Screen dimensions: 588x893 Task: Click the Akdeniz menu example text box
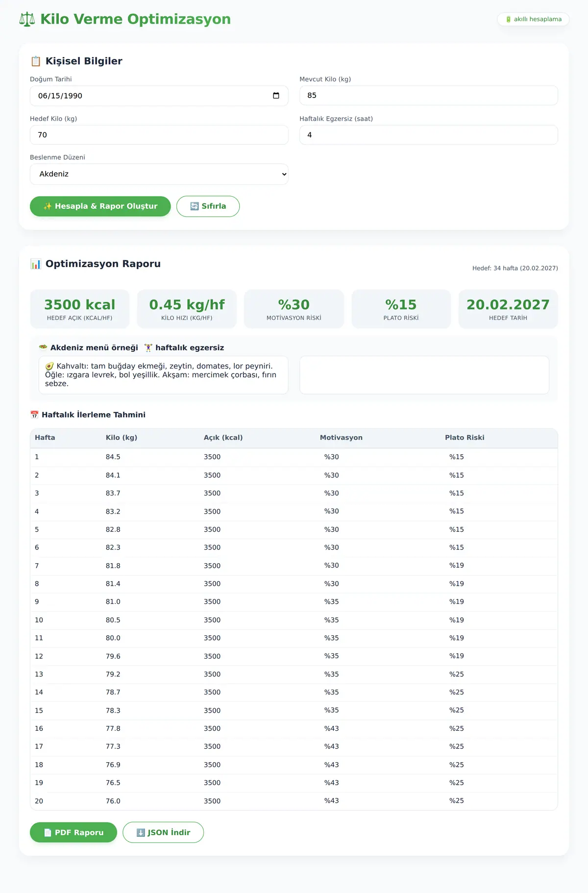pyautogui.click(x=164, y=375)
